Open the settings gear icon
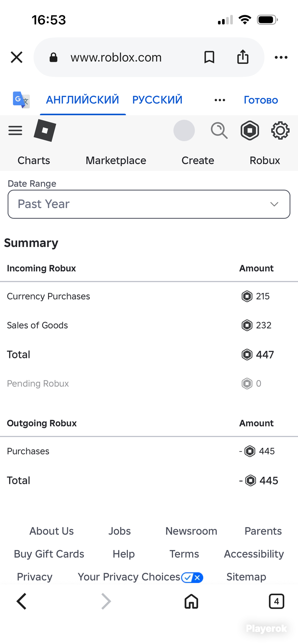The height and width of the screenshot is (644, 298). click(x=280, y=130)
